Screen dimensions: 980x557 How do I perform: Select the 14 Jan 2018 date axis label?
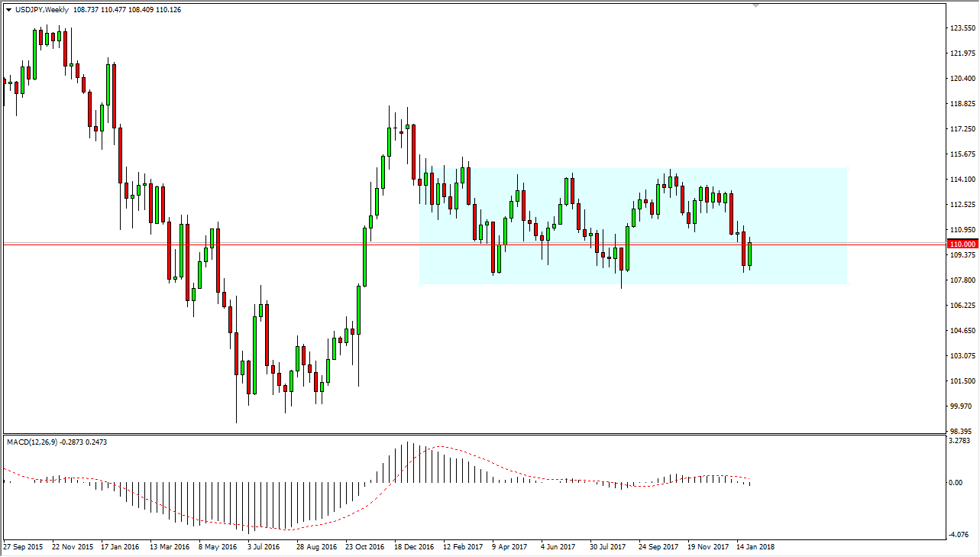[x=755, y=547]
